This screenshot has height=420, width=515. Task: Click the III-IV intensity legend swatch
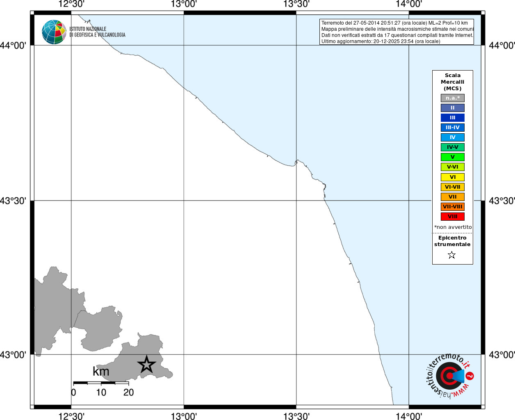452,128
